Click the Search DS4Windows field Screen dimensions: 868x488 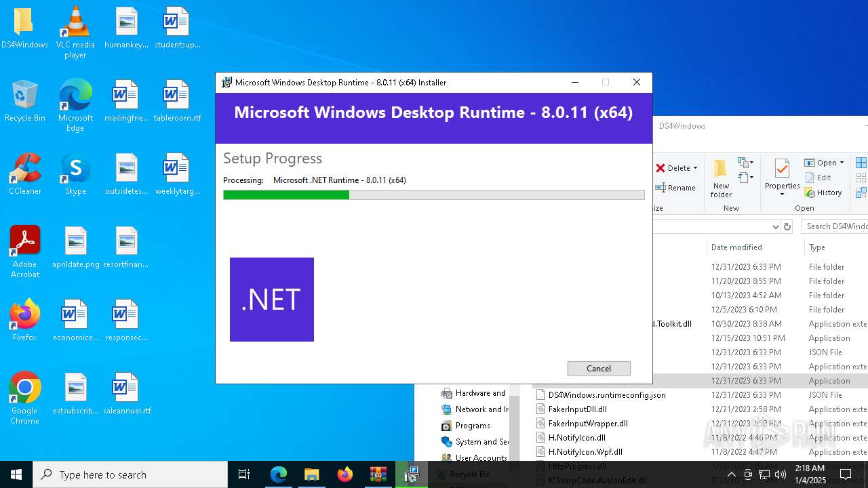pyautogui.click(x=834, y=226)
